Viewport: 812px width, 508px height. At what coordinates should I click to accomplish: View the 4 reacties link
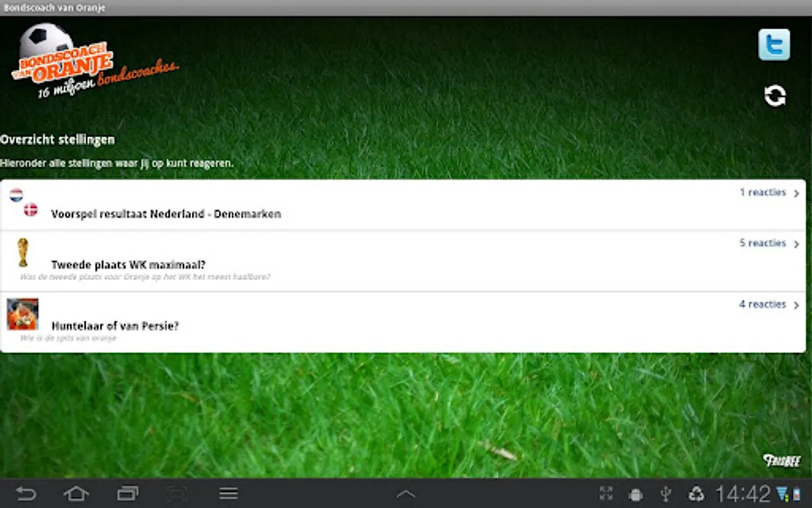(762, 304)
